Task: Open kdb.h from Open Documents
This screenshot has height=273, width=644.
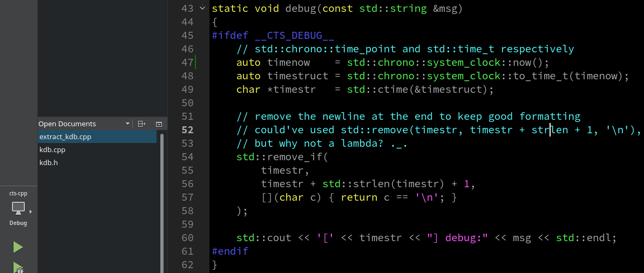Action: [x=49, y=162]
